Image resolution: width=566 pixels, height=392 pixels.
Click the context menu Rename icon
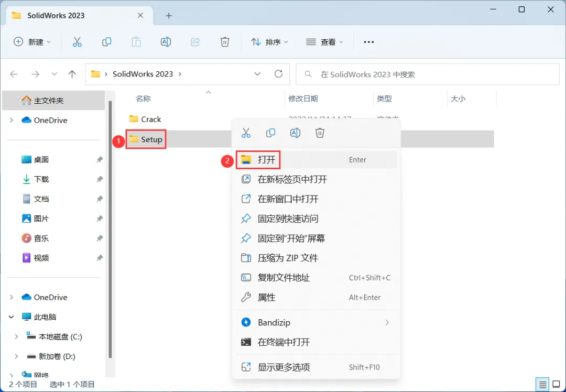pyautogui.click(x=295, y=133)
